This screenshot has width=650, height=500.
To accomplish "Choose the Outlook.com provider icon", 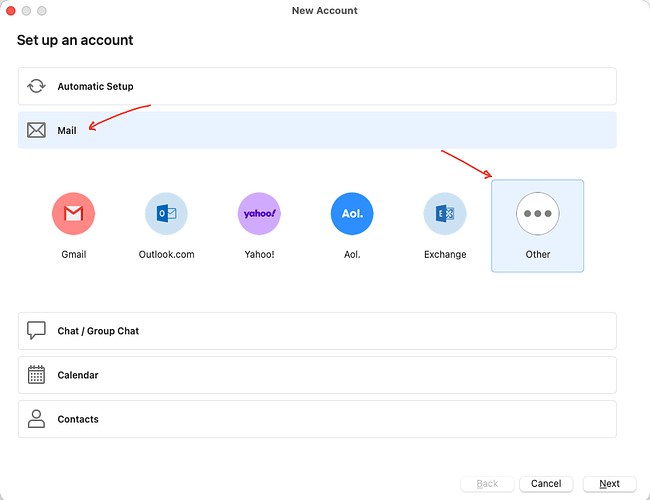I will (166, 214).
